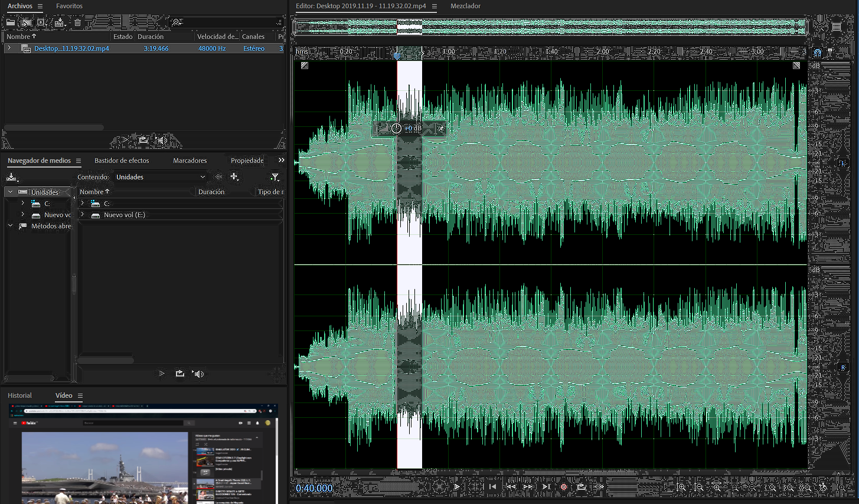The image size is (859, 504).
Task: Click the play icon in the Archivos panel footer
Action: pos(125,140)
